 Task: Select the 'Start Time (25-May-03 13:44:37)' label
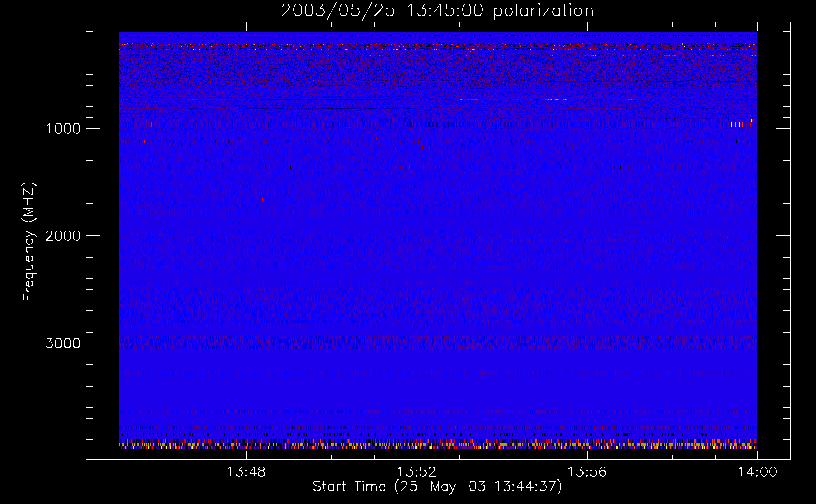[x=437, y=487]
